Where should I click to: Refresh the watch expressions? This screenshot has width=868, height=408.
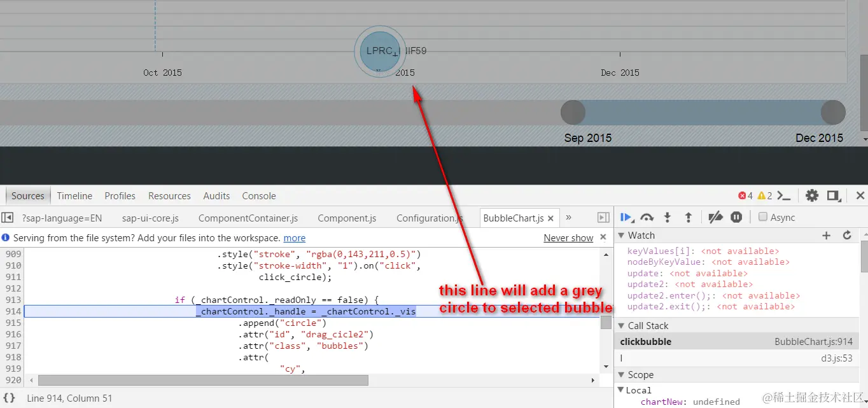point(847,236)
